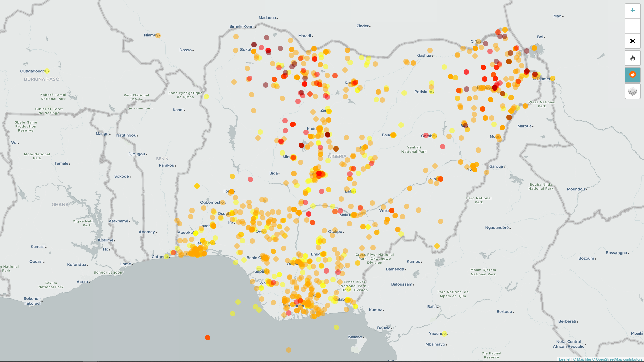
Task: Click the isolated orange marker in the Gulf of Guinea
Action: (207, 338)
